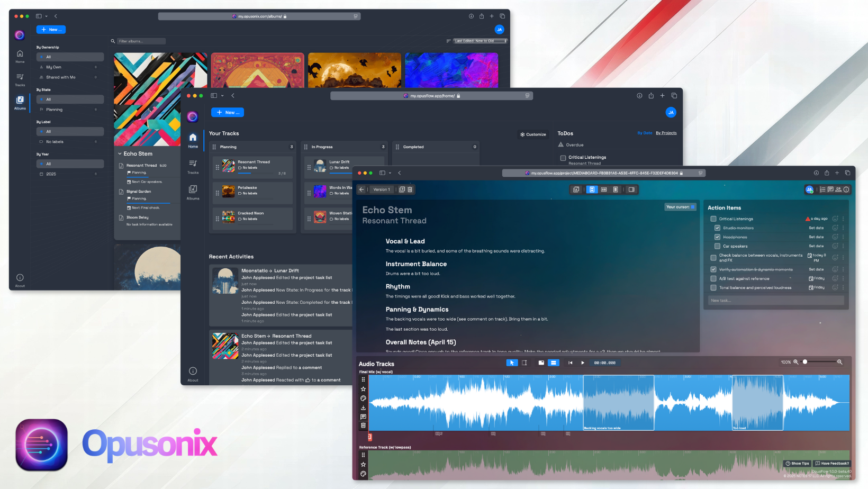Viewport: 868px width, 489px height.
Task: Click New button in the Opusflow home window
Action: pyautogui.click(x=228, y=112)
